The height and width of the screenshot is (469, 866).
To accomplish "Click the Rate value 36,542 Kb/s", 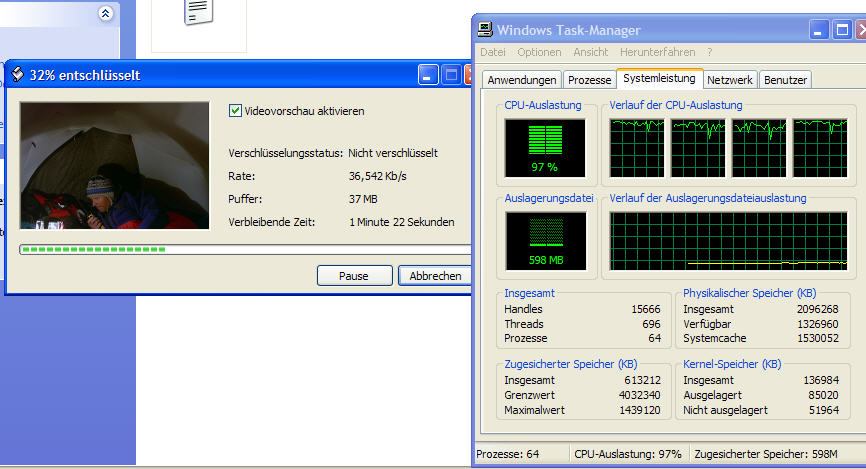I will [377, 176].
